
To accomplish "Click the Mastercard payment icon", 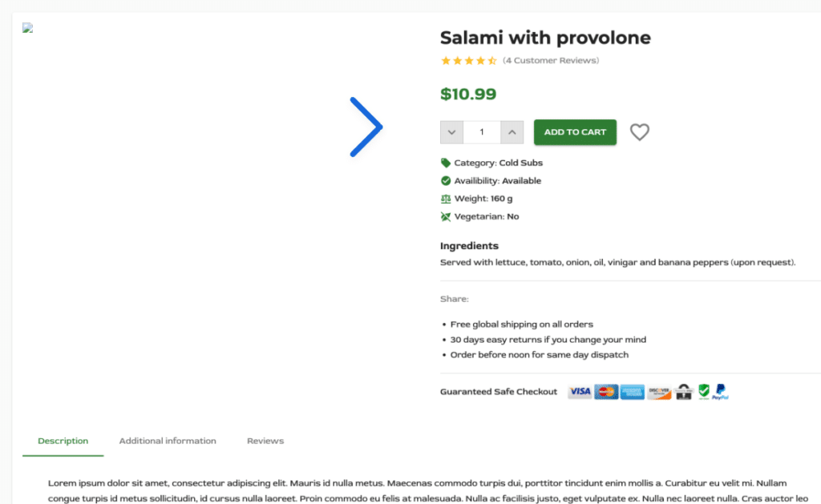I will [x=606, y=392].
